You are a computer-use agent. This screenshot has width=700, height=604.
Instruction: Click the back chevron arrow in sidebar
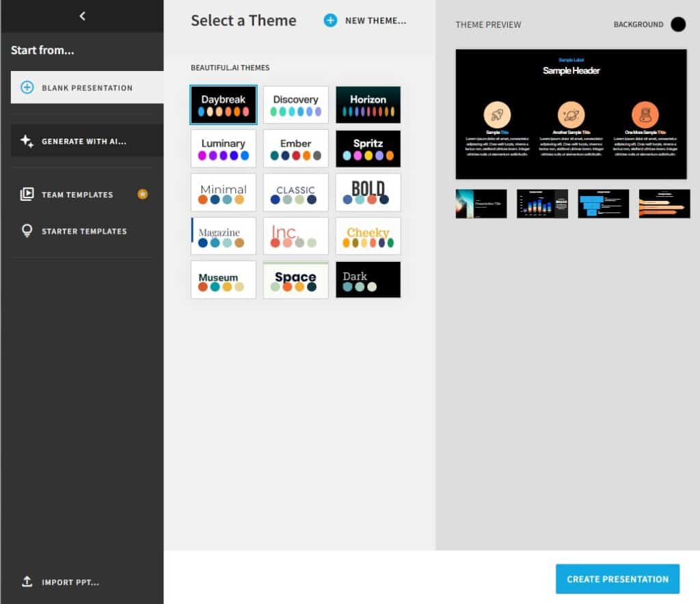(82, 16)
